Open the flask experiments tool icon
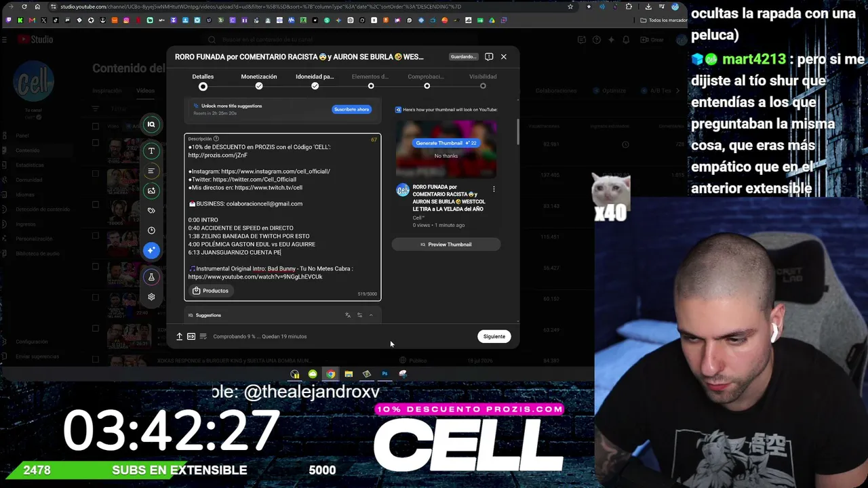Image resolution: width=868 pixels, height=488 pixels. pos(151,277)
